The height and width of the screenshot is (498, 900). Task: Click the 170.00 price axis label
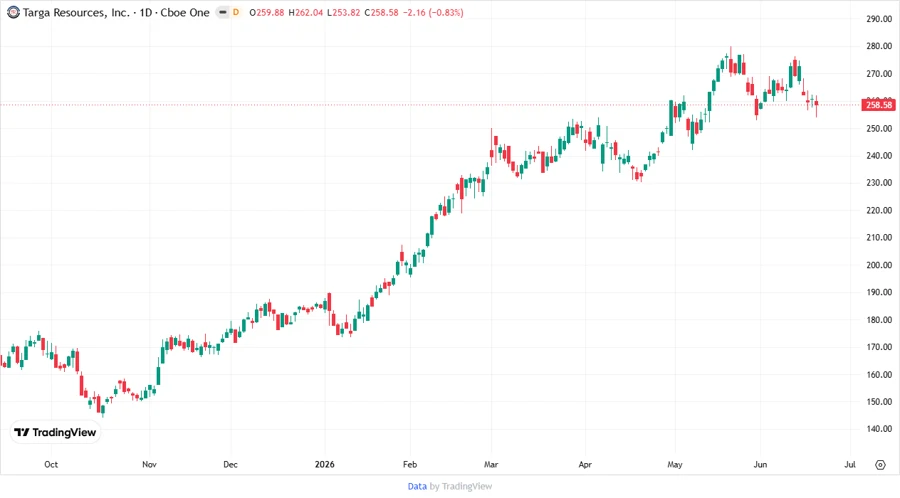[x=879, y=347]
